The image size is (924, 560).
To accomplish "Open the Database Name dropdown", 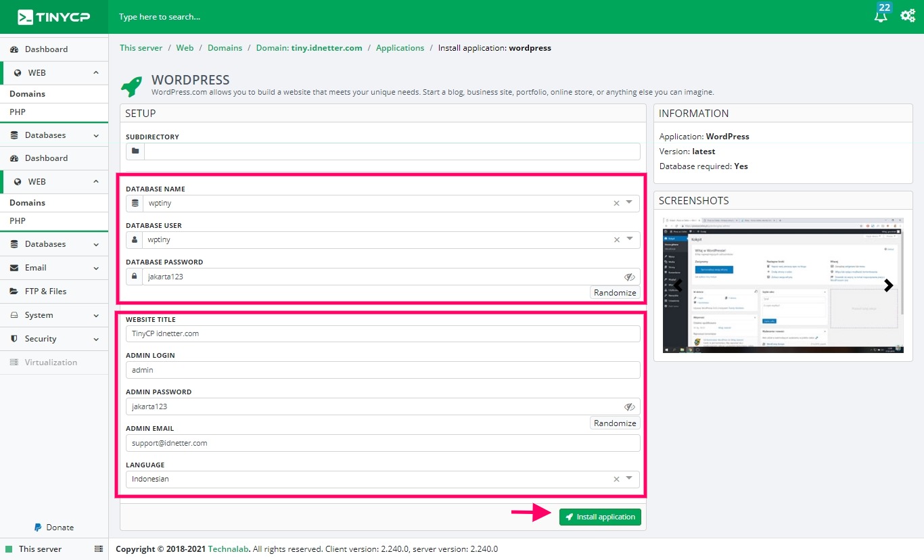I will [x=630, y=203].
